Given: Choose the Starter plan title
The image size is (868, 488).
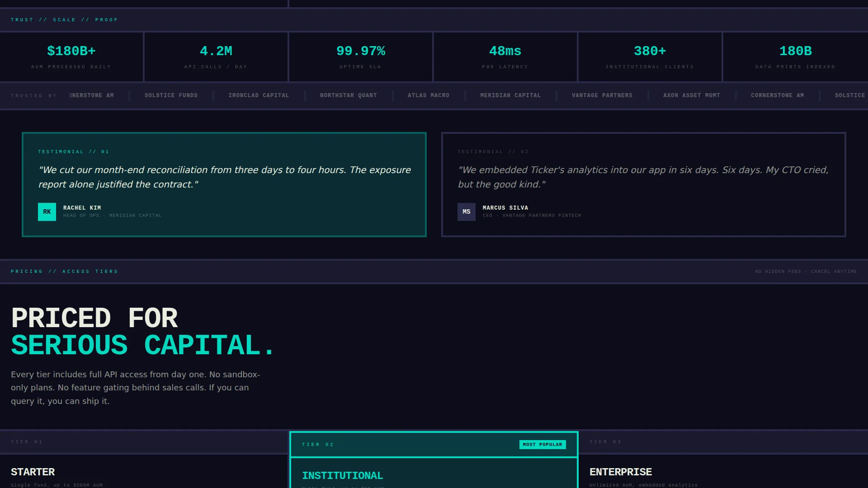Looking at the screenshot, I should pos(33,472).
